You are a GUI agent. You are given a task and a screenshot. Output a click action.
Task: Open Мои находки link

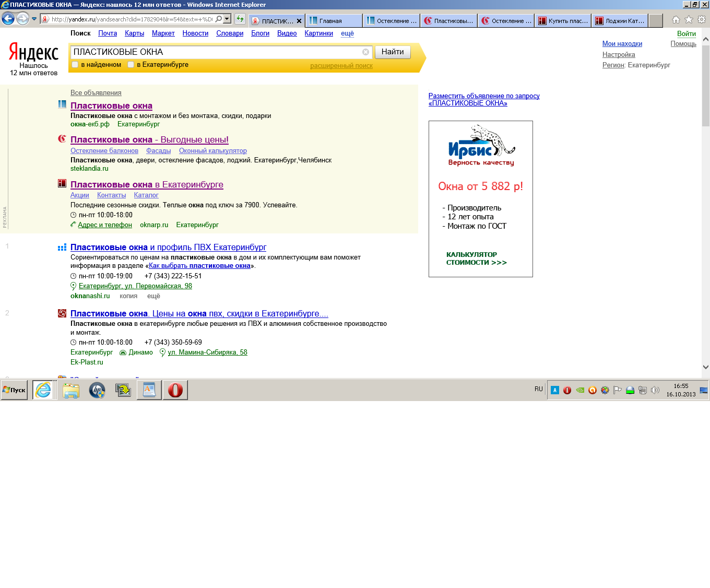(622, 44)
